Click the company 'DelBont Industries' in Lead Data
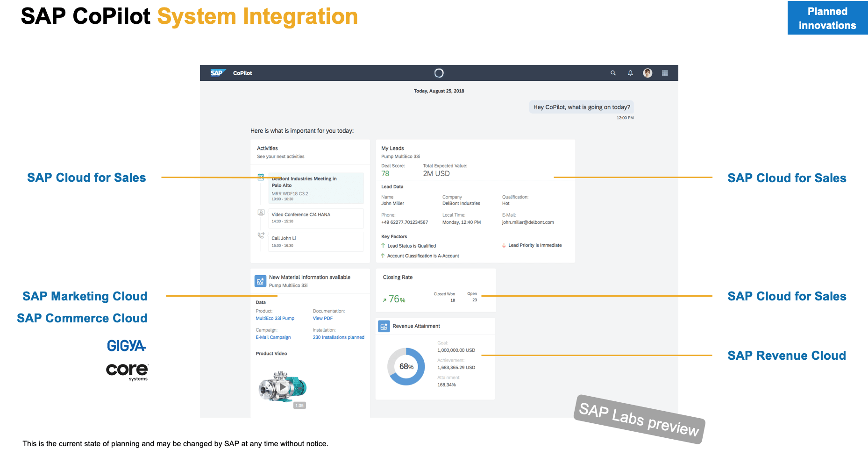Screen dimensions: 868x449 point(461,204)
